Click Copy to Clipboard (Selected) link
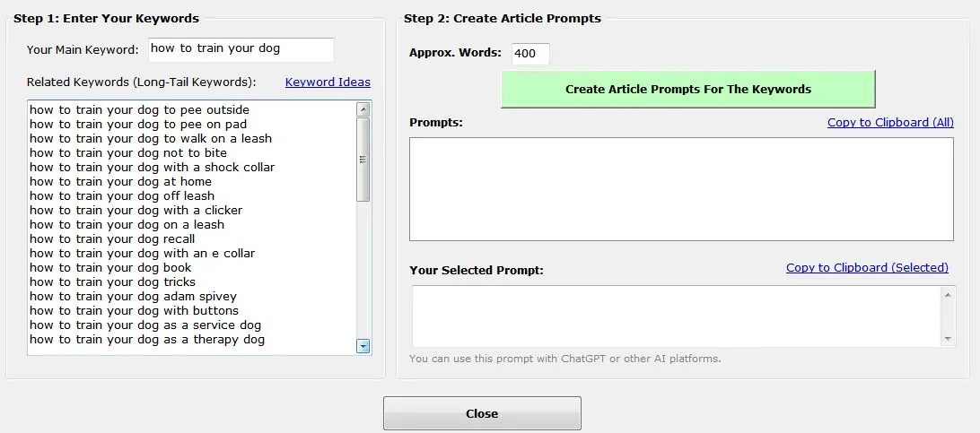This screenshot has width=980, height=433. 867,267
